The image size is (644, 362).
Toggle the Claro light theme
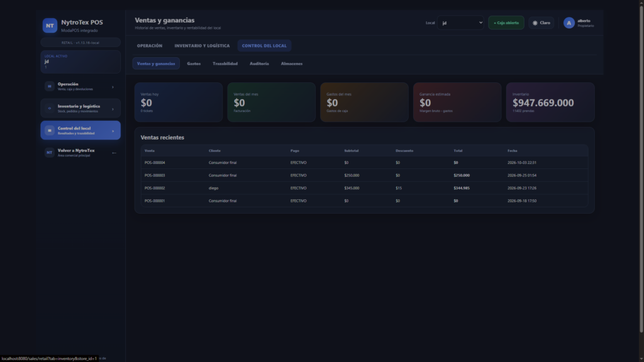(x=541, y=23)
